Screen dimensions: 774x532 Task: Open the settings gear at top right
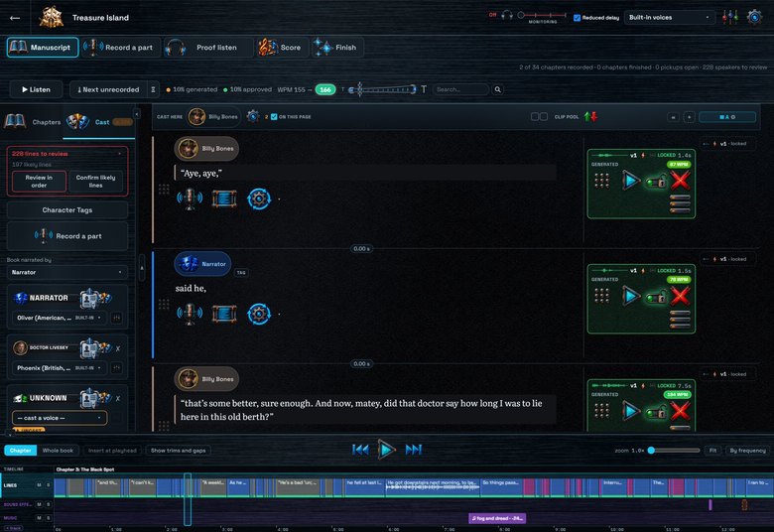point(754,17)
